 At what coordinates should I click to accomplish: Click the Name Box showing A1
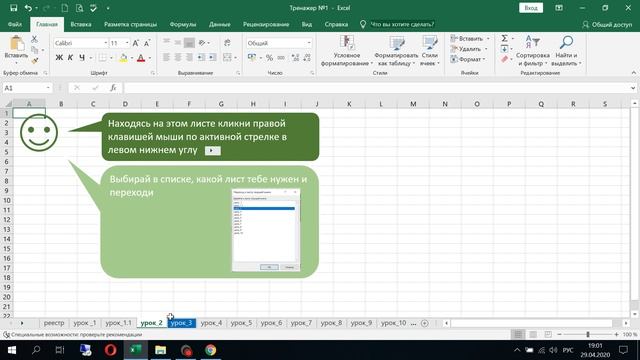(x=27, y=88)
